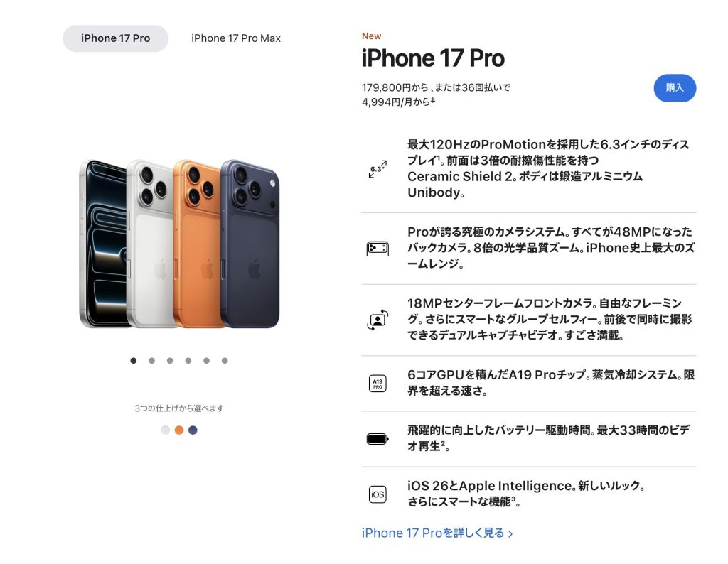Switch to the iPhone 17 Pro Max tab
Screen dimensions: 728x564
(x=236, y=38)
